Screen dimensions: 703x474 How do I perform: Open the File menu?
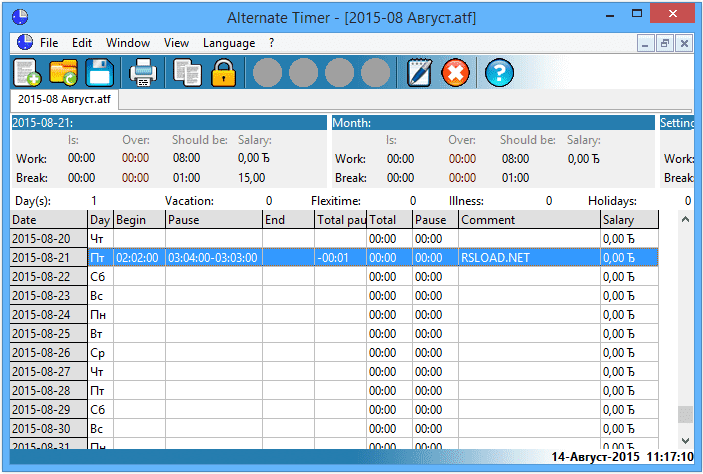click(49, 43)
